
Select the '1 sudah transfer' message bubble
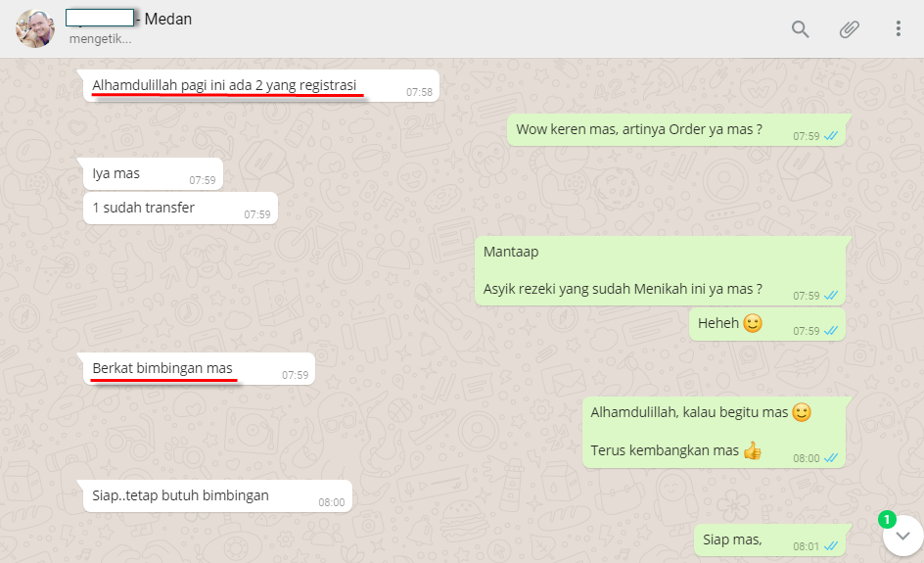(x=180, y=209)
